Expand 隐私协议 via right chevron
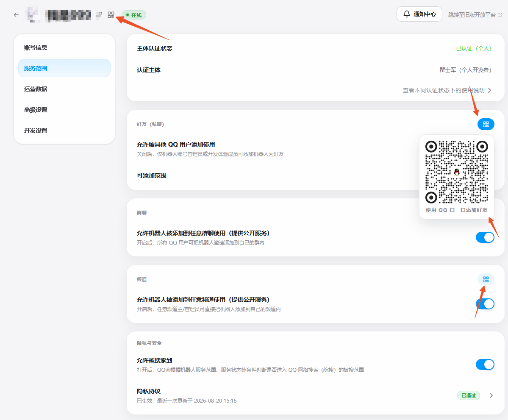This screenshot has width=508, height=420. pos(491,395)
